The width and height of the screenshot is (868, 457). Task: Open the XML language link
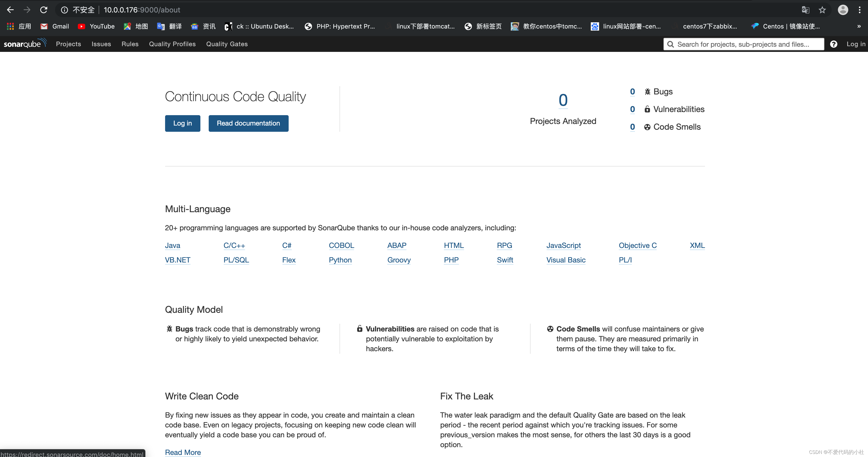coord(697,246)
